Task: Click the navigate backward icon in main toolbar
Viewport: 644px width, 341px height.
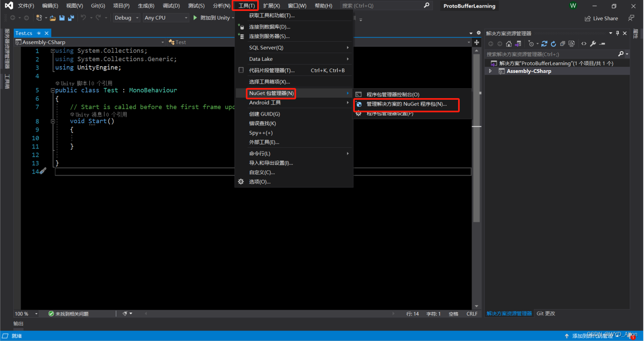Action: (x=13, y=18)
